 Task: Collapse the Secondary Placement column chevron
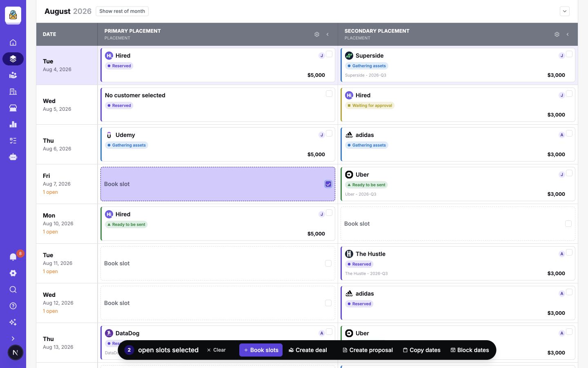click(x=568, y=34)
